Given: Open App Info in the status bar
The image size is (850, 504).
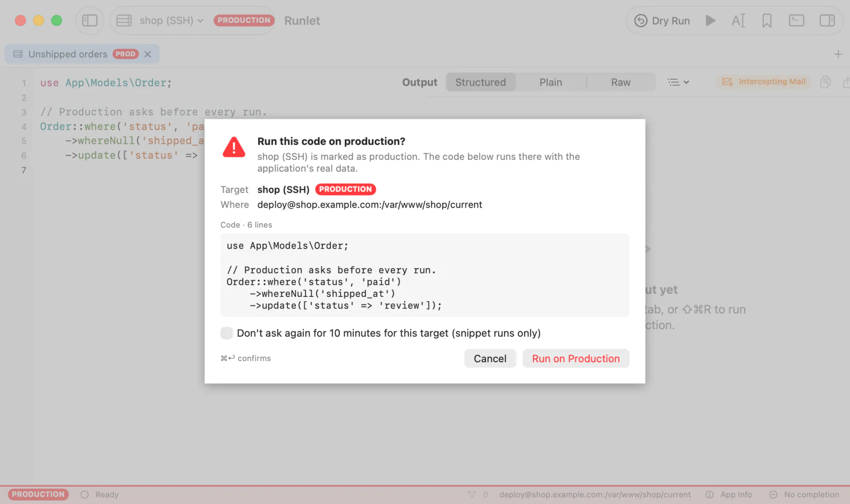Looking at the screenshot, I should [x=729, y=494].
